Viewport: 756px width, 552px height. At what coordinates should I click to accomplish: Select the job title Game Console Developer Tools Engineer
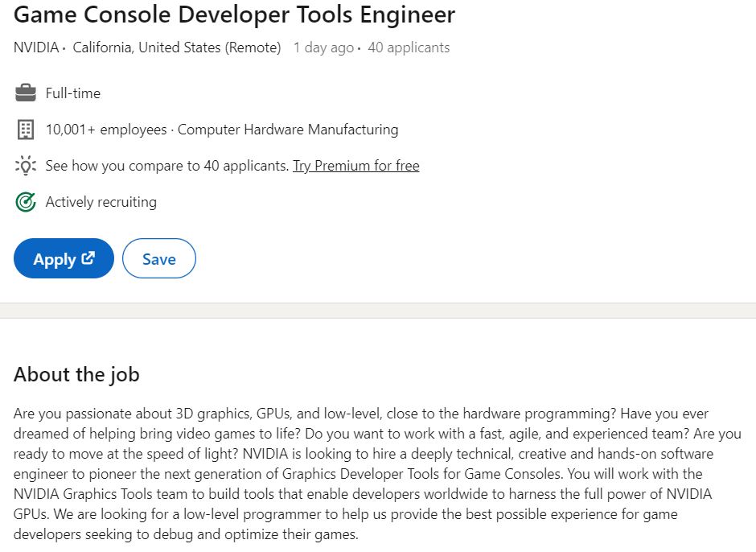pos(234,14)
